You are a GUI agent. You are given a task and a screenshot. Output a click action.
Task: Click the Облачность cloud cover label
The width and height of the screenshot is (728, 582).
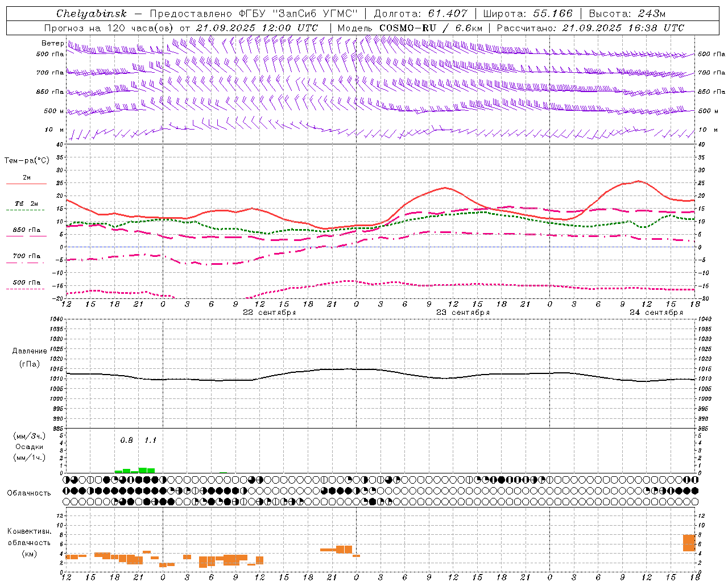pyautogui.click(x=29, y=493)
